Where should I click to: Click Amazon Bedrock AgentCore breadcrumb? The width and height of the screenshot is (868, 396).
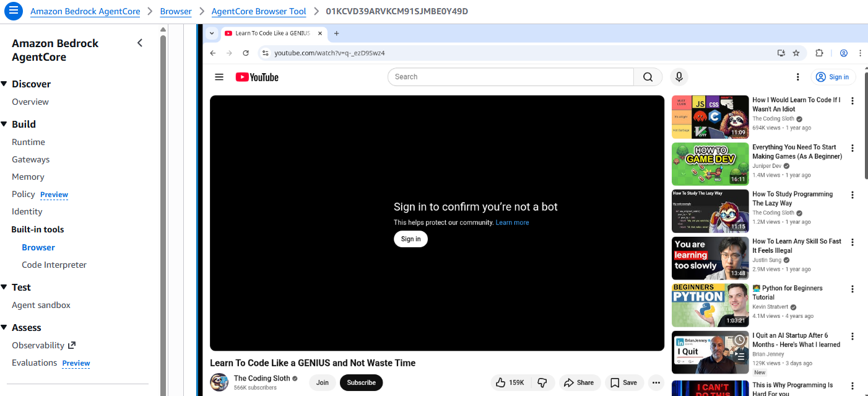pyautogui.click(x=85, y=11)
